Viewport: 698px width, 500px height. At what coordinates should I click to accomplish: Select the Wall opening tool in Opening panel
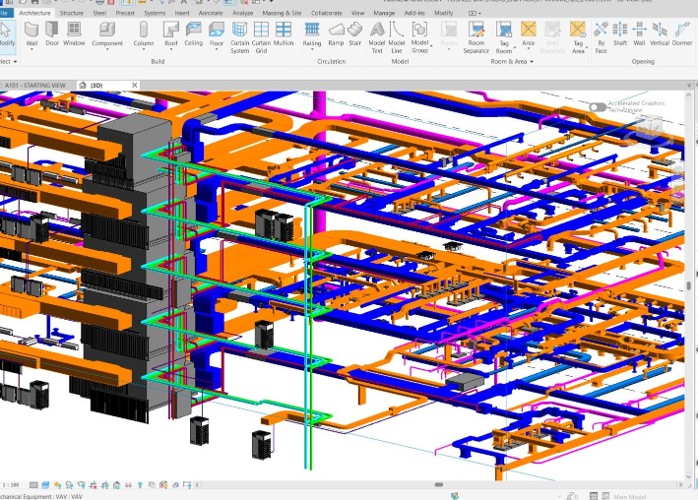(639, 34)
